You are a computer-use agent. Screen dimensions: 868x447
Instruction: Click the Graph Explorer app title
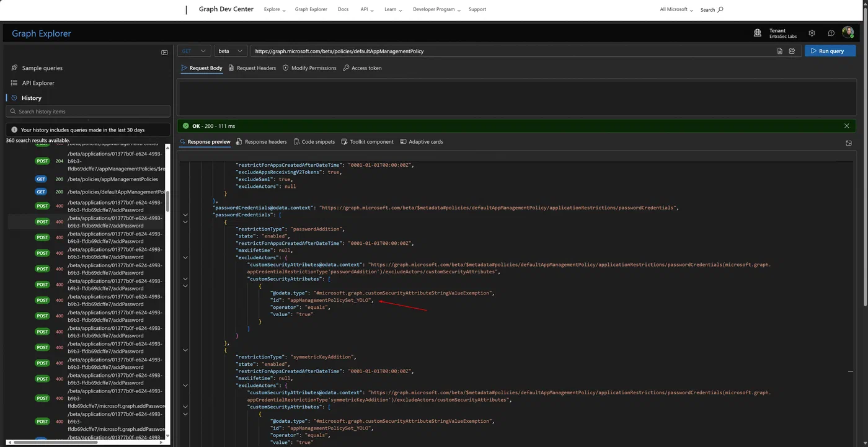click(42, 33)
